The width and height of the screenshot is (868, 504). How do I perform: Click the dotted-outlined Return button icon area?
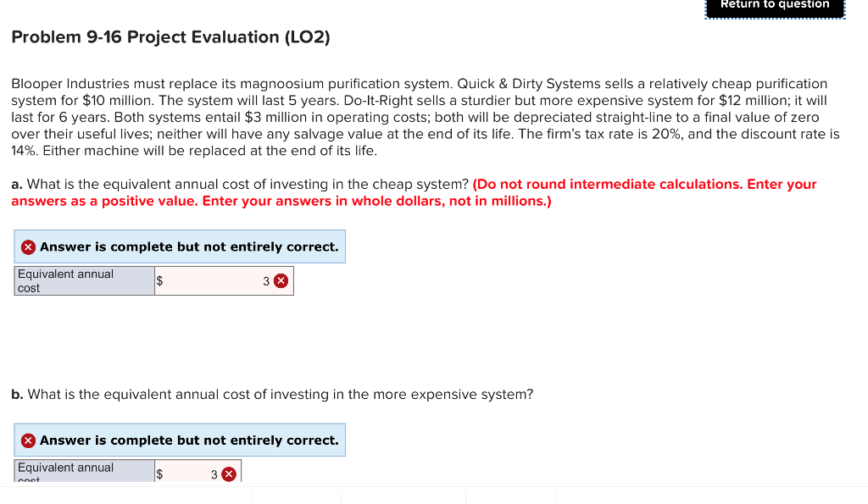click(774, 8)
